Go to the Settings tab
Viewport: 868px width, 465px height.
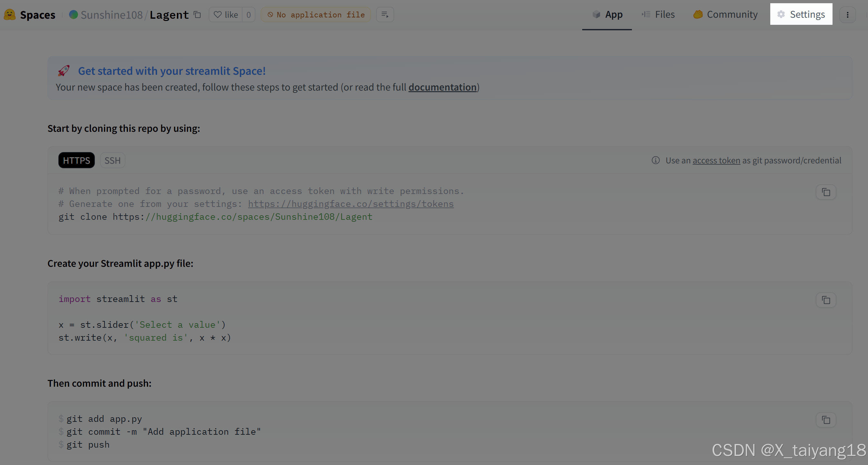click(801, 15)
